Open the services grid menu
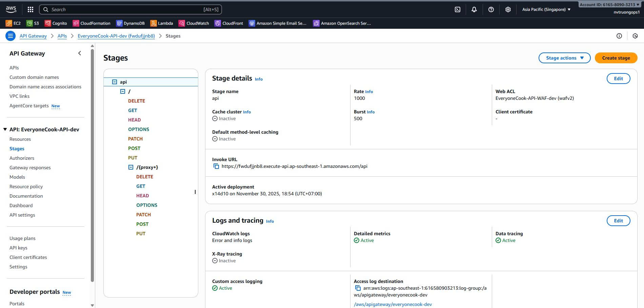Viewport: 644px width, 308px height. [x=31, y=9]
